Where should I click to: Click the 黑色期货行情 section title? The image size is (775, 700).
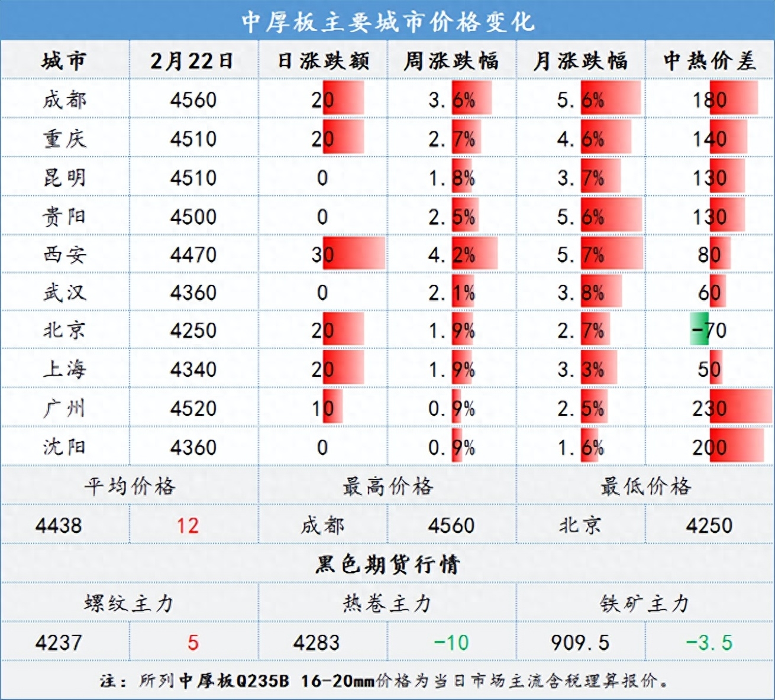(387, 563)
